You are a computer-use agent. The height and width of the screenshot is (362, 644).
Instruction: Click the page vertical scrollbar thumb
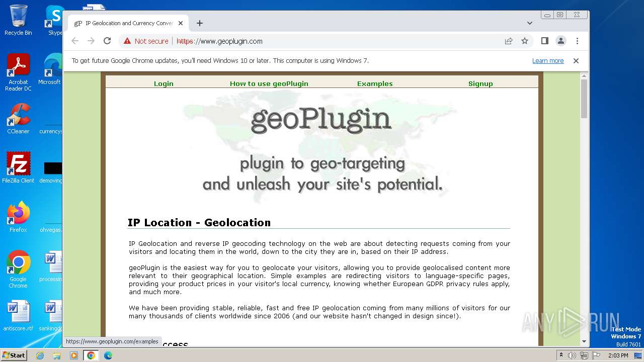tap(584, 98)
